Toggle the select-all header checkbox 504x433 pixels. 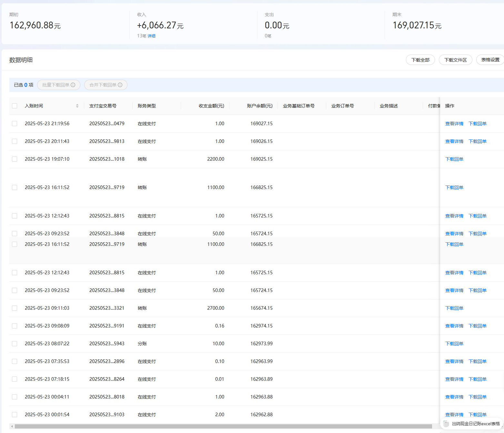click(x=15, y=106)
